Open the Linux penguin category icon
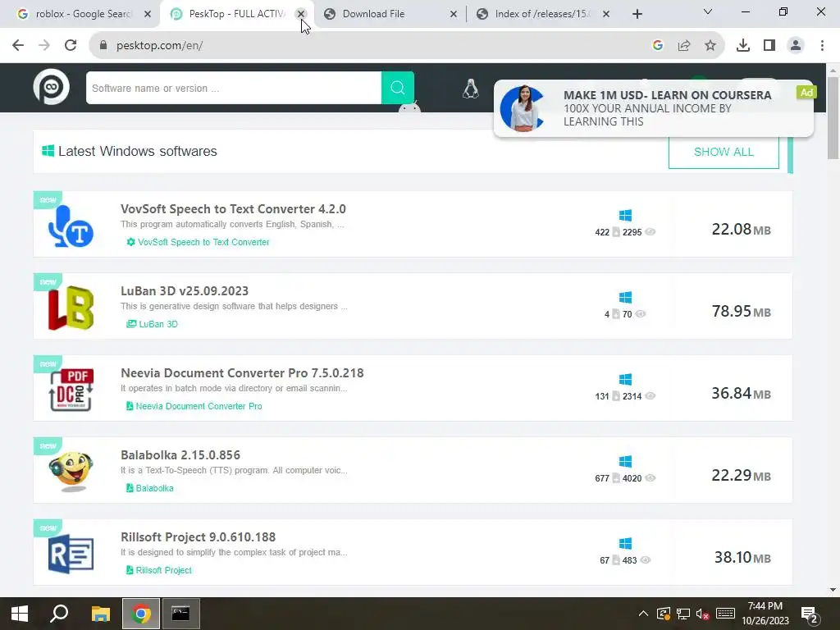 [x=470, y=89]
